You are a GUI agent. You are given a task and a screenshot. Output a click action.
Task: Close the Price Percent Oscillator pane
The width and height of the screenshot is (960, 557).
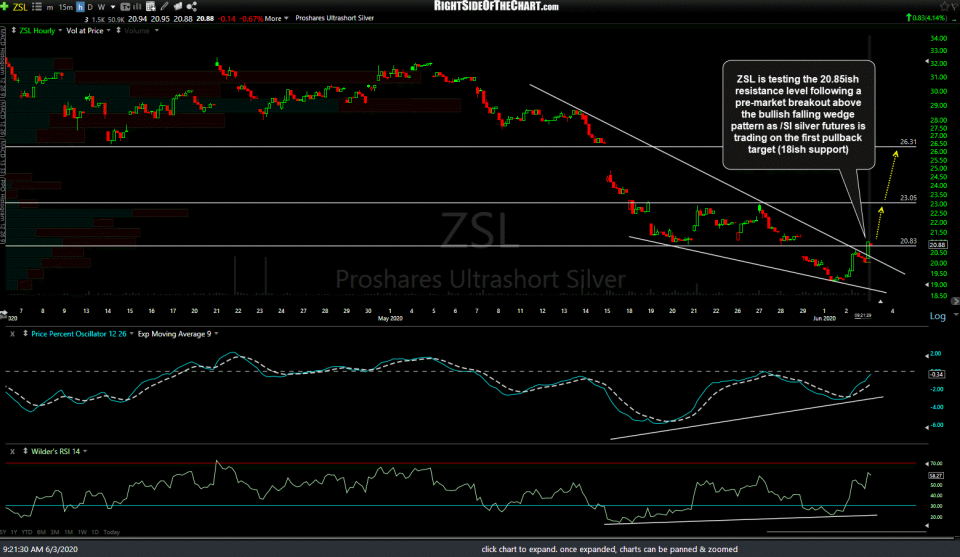tap(12, 334)
